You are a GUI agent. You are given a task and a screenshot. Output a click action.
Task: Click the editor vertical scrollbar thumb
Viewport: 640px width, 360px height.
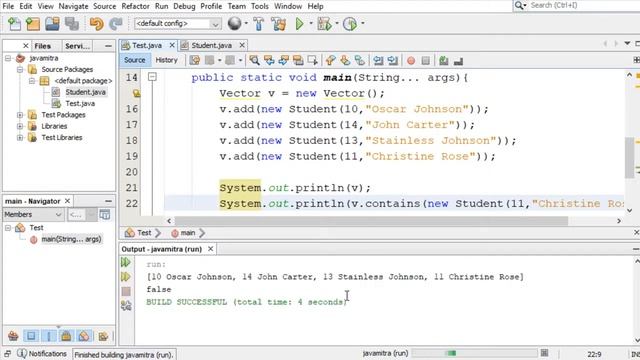pos(630,158)
